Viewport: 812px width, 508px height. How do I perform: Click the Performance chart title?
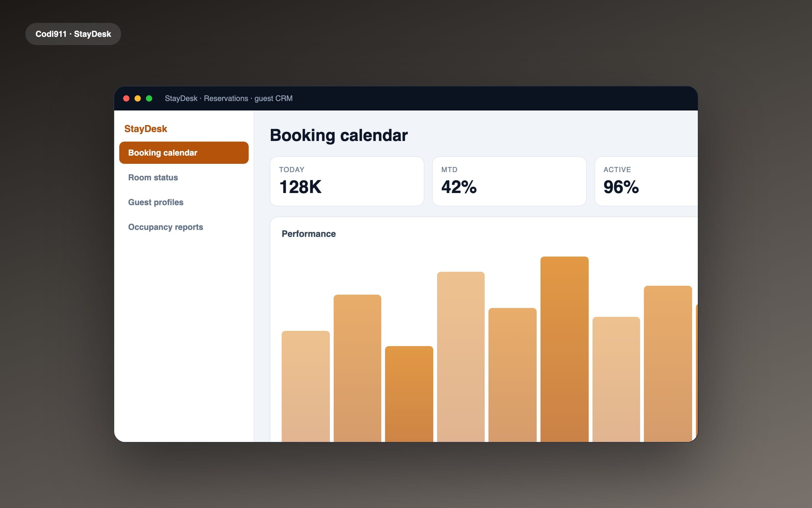(309, 234)
